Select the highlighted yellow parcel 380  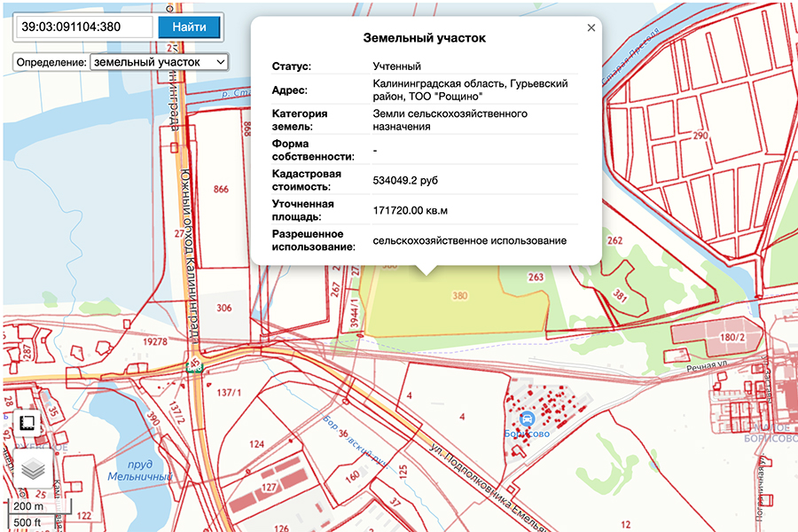coord(443,306)
